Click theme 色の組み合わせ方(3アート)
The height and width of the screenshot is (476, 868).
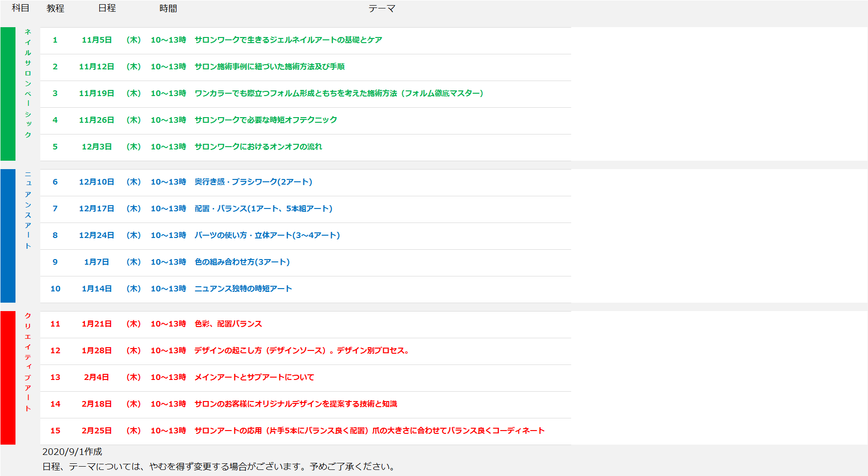click(242, 262)
